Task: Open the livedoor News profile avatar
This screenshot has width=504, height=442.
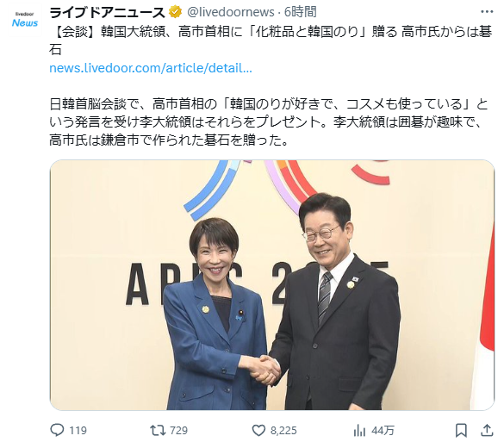Action: [x=25, y=20]
